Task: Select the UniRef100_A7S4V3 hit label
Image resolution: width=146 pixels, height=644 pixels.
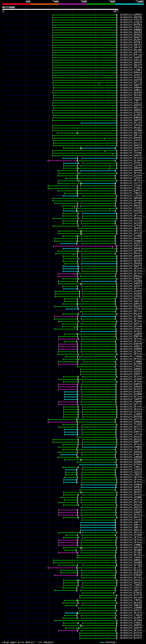Action: [131, 163]
